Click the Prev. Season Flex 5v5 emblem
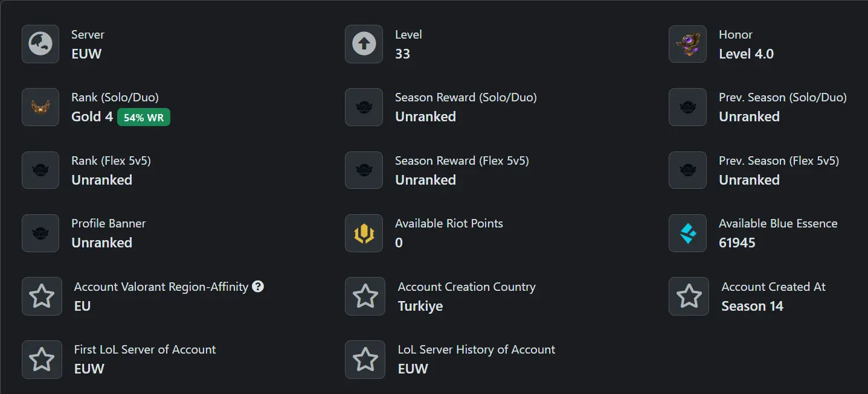Viewport: 868px width, 394px height. (x=687, y=170)
